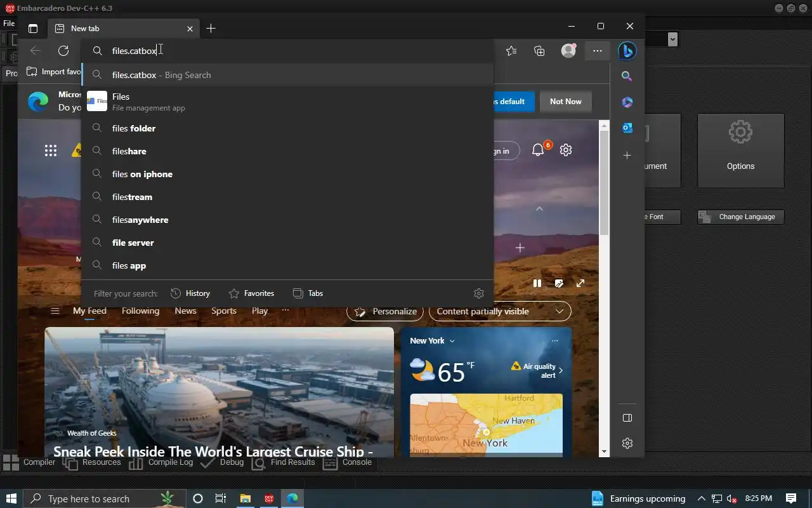Click Not Now on default browser prompt
Image resolution: width=812 pixels, height=508 pixels.
(x=566, y=102)
